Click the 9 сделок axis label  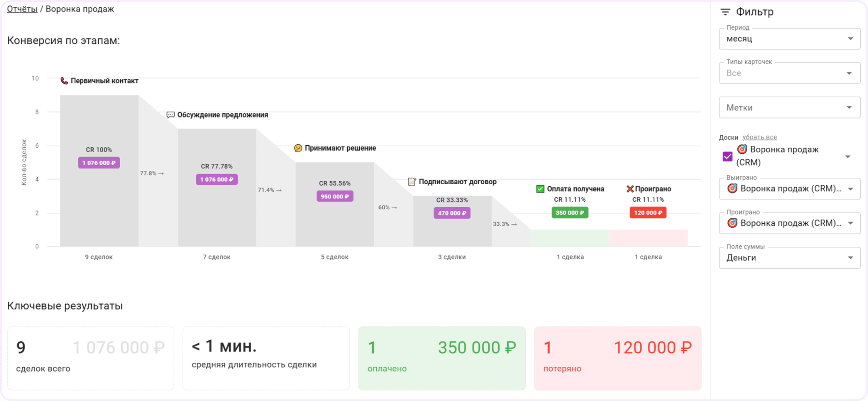[x=99, y=257]
